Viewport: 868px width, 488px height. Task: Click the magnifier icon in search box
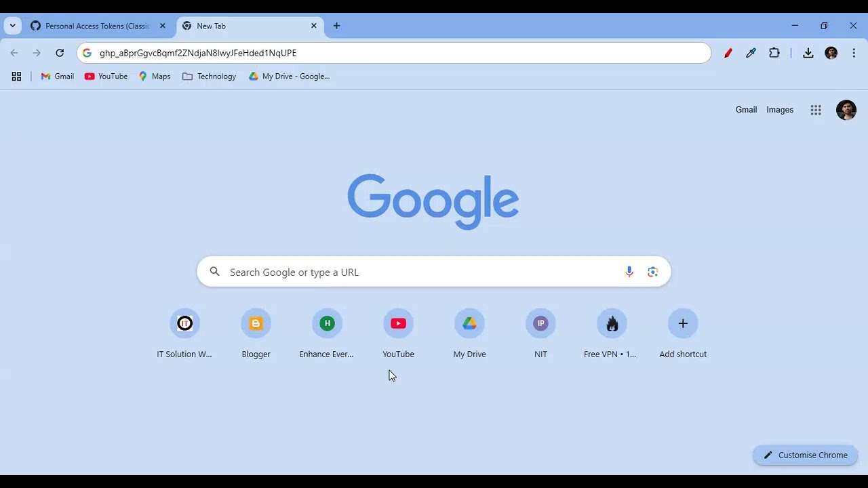tap(215, 272)
